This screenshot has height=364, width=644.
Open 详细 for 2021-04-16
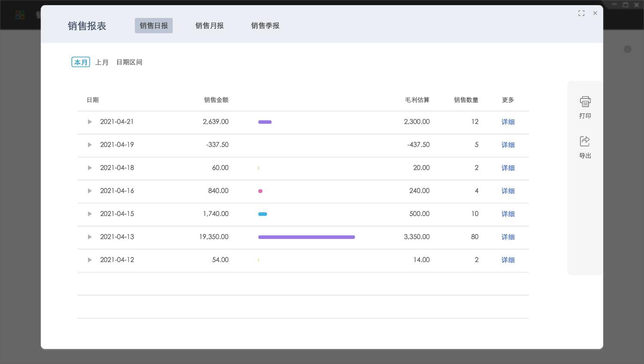(x=508, y=191)
